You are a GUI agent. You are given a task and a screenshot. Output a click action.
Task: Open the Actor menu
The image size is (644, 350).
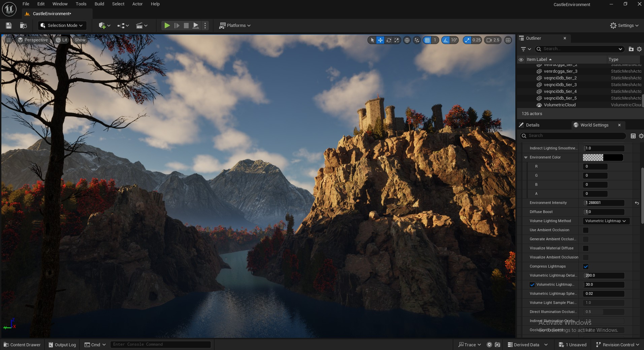pos(137,4)
